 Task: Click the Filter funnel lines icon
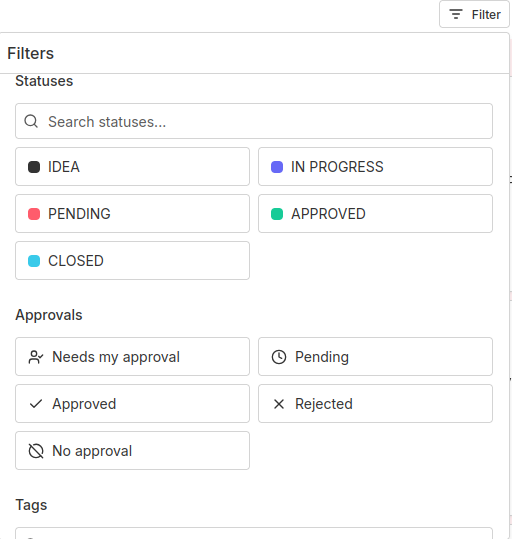[x=456, y=14]
